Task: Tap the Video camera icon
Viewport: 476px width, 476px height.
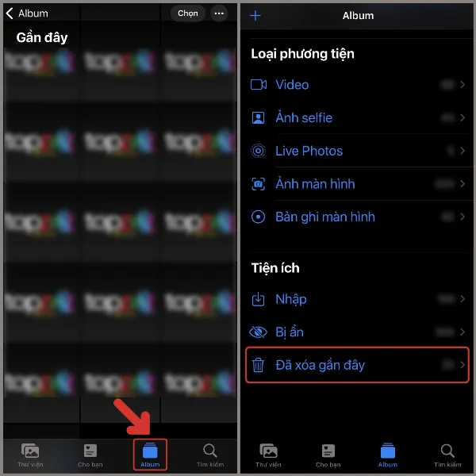Action: pyautogui.click(x=259, y=85)
